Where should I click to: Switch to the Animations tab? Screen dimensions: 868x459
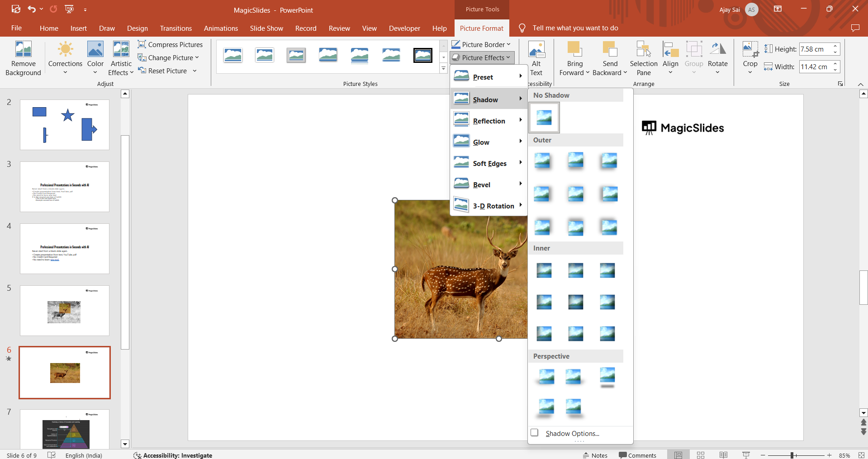coord(221,28)
